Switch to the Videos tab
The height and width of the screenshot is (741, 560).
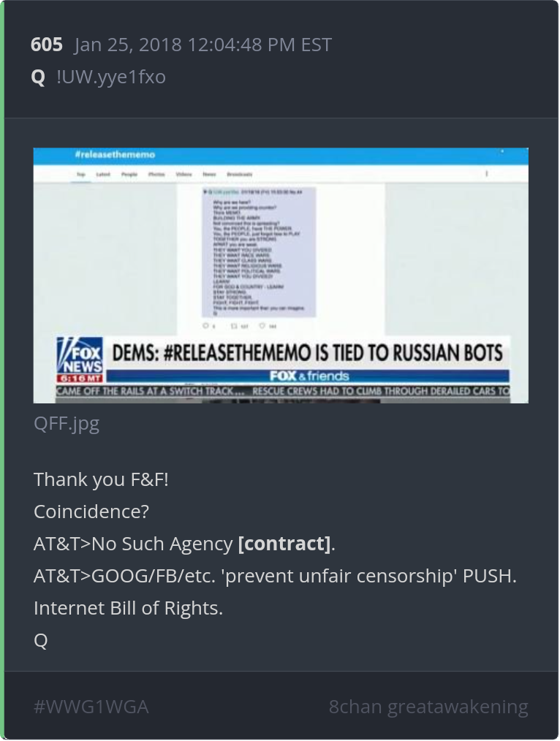(x=183, y=175)
